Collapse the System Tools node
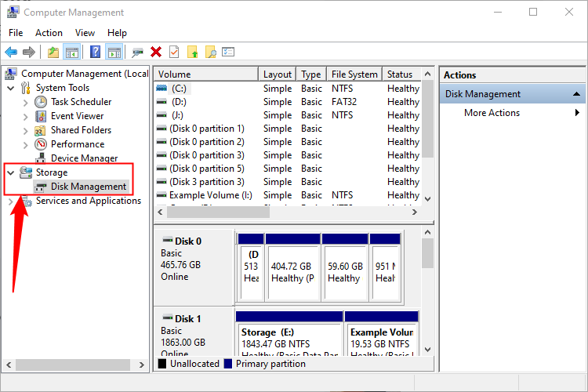588x392 pixels. (10, 88)
